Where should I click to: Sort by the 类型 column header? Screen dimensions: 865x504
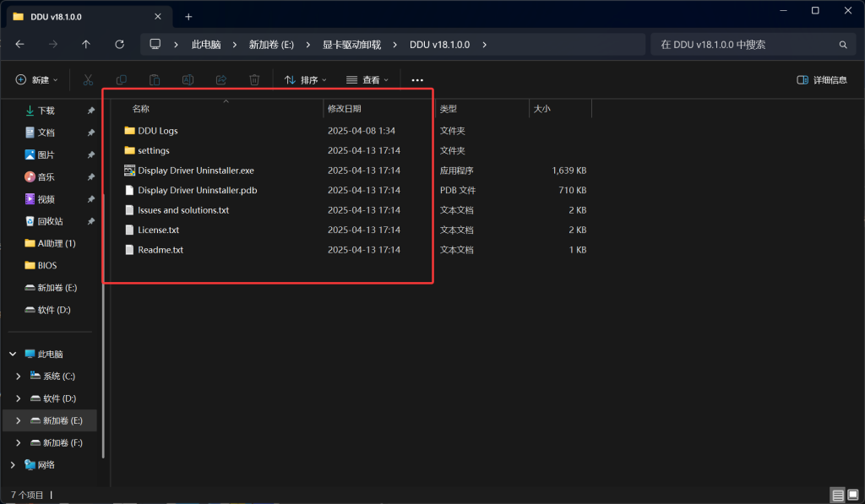[448, 109]
